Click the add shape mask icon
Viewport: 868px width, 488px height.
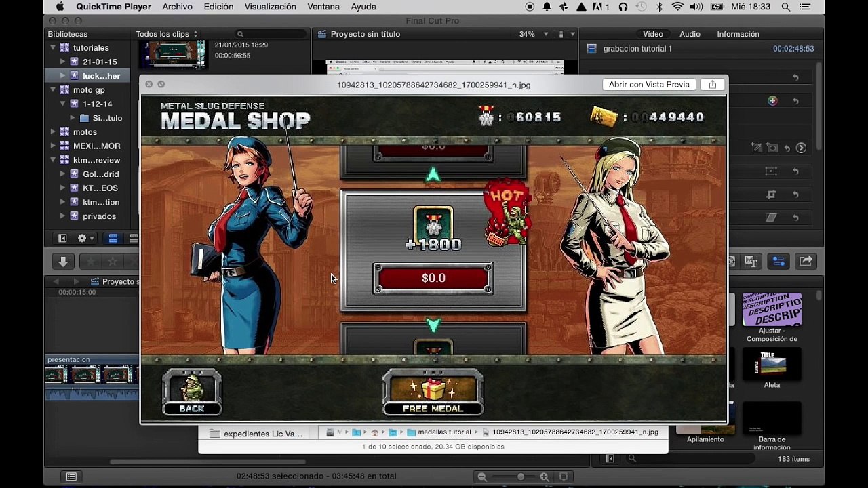(x=772, y=148)
